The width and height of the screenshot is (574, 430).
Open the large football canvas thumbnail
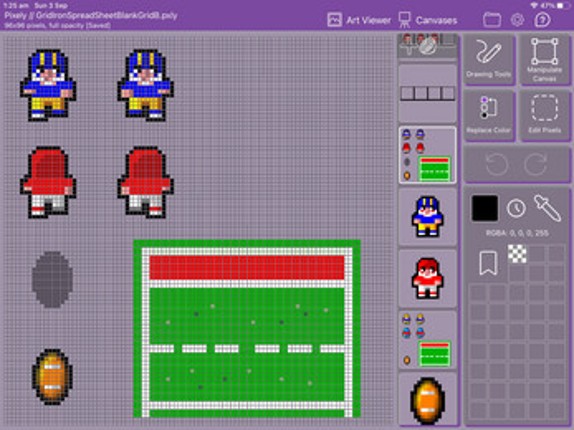(427, 400)
